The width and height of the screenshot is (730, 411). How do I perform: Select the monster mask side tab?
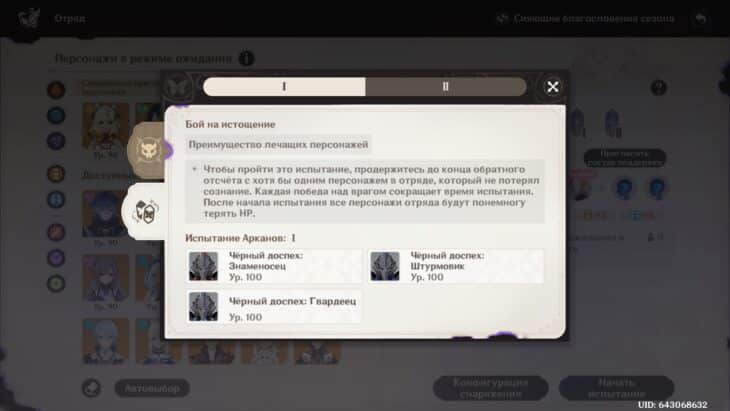(148, 150)
